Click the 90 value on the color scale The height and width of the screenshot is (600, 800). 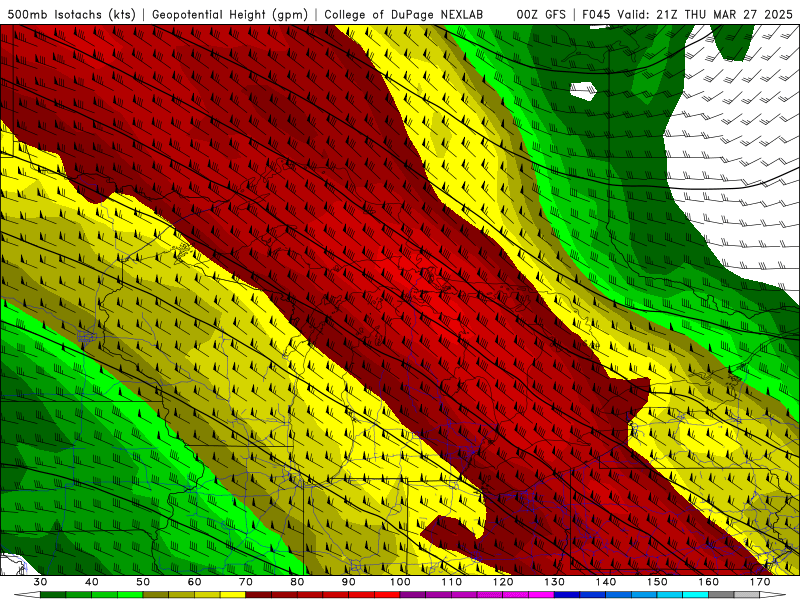pyautogui.click(x=348, y=582)
